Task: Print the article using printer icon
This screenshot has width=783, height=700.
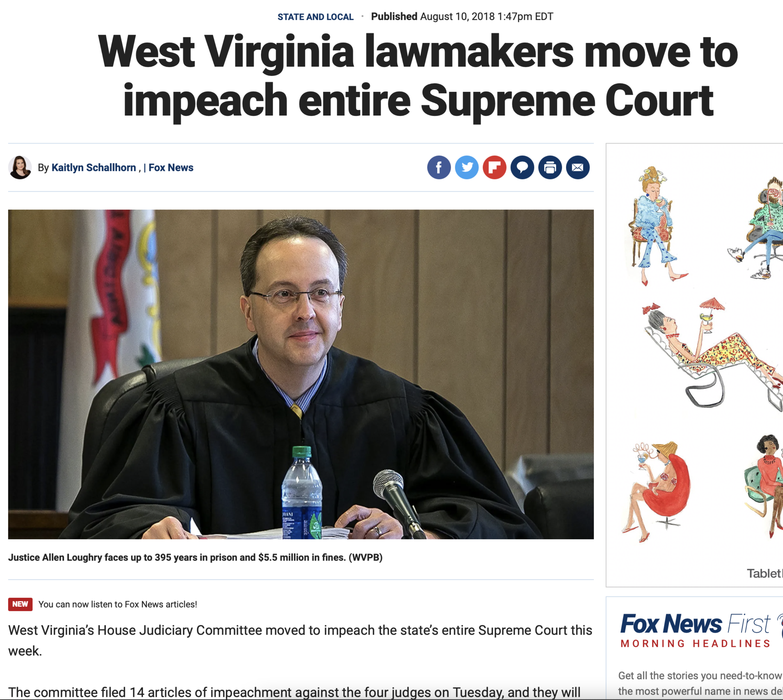Action: pos(550,167)
